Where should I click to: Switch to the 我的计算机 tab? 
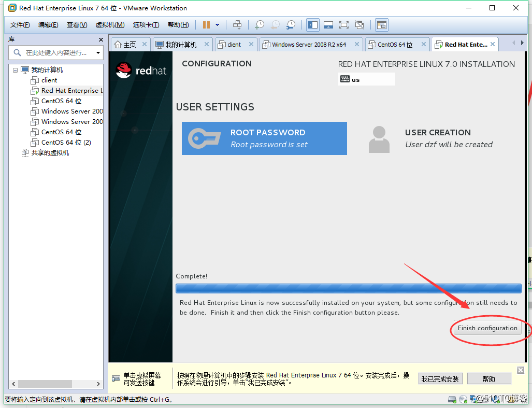pos(181,45)
